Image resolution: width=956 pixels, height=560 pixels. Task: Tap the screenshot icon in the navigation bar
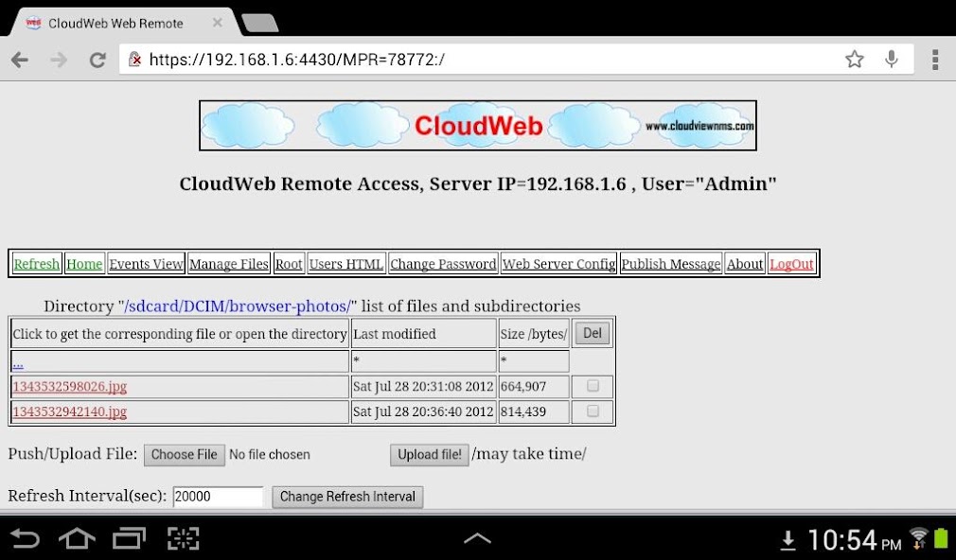coord(183,538)
